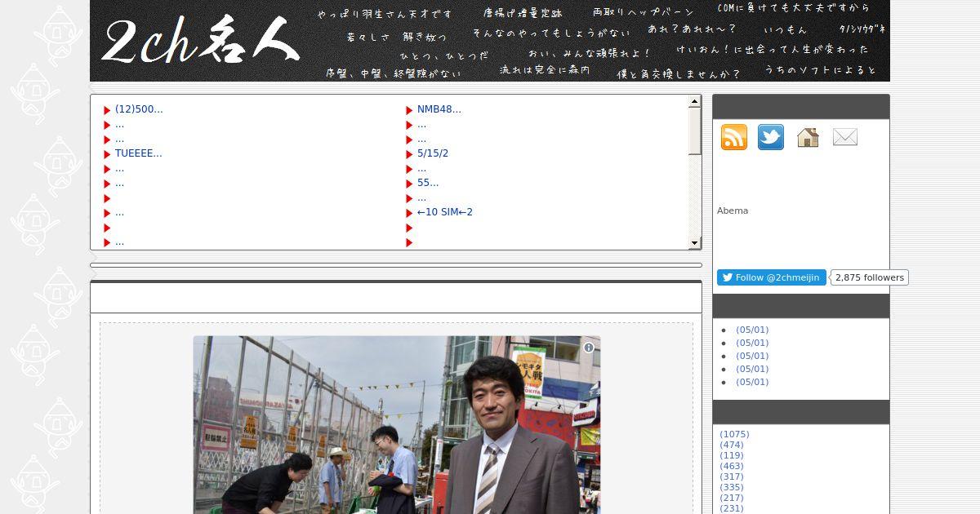Click the red arrow beside NMB48 link
The image size is (980, 514).
pyautogui.click(x=409, y=110)
